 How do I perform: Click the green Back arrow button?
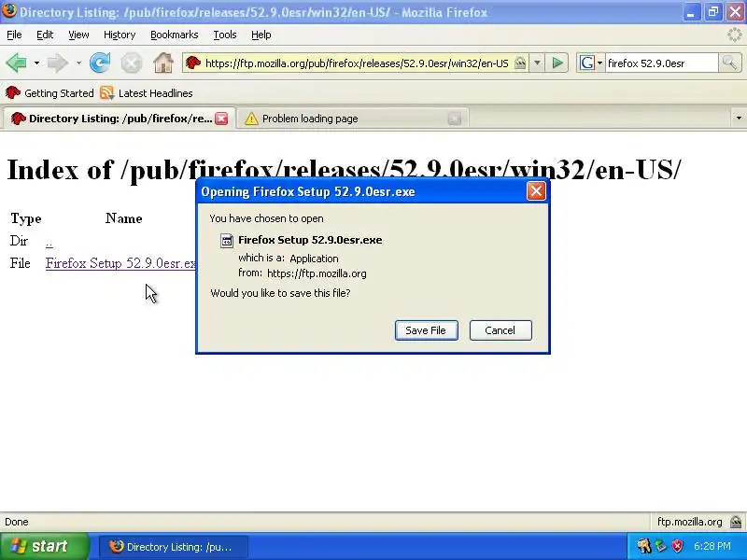17,63
